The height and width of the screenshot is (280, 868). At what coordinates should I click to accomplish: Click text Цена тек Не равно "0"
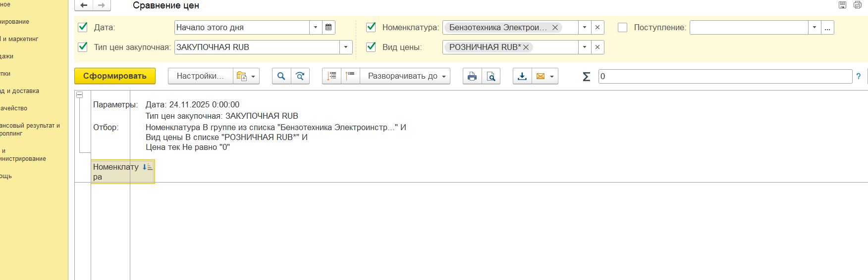(x=188, y=147)
